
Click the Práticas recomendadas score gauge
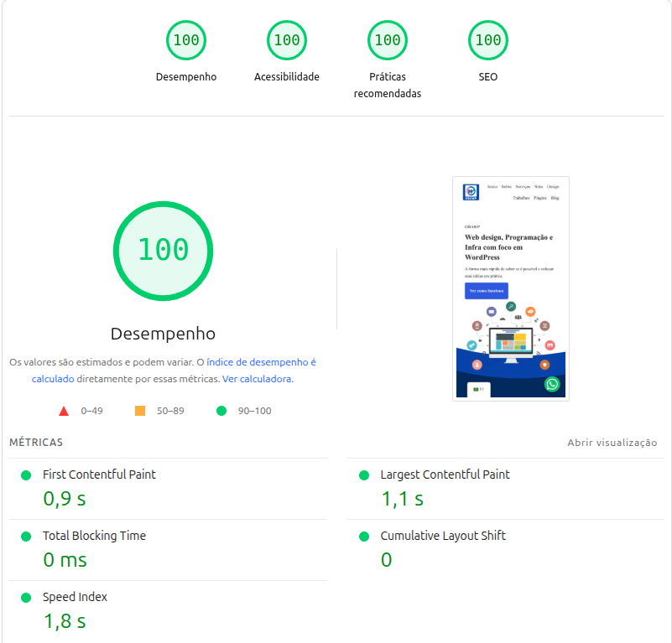[388, 40]
